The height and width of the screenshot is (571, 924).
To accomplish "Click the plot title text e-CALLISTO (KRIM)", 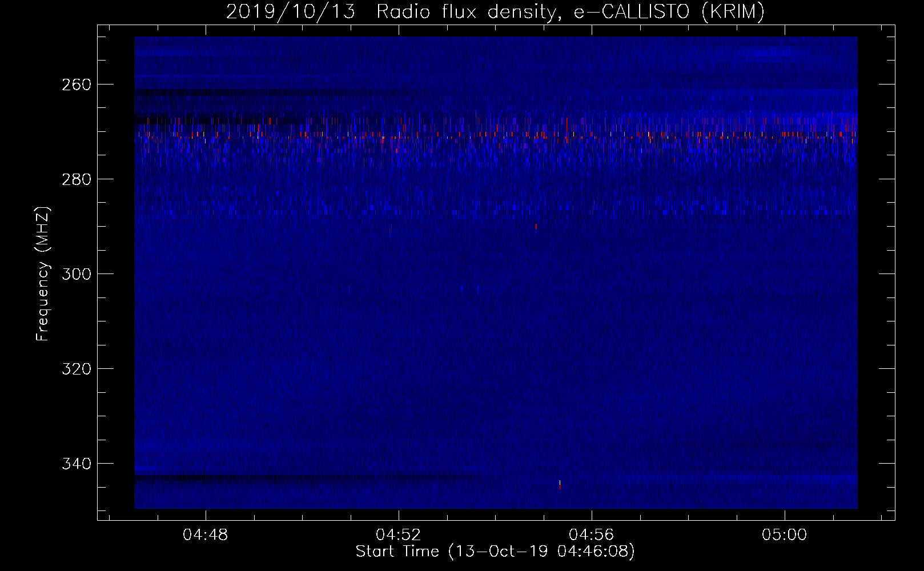I will click(669, 11).
